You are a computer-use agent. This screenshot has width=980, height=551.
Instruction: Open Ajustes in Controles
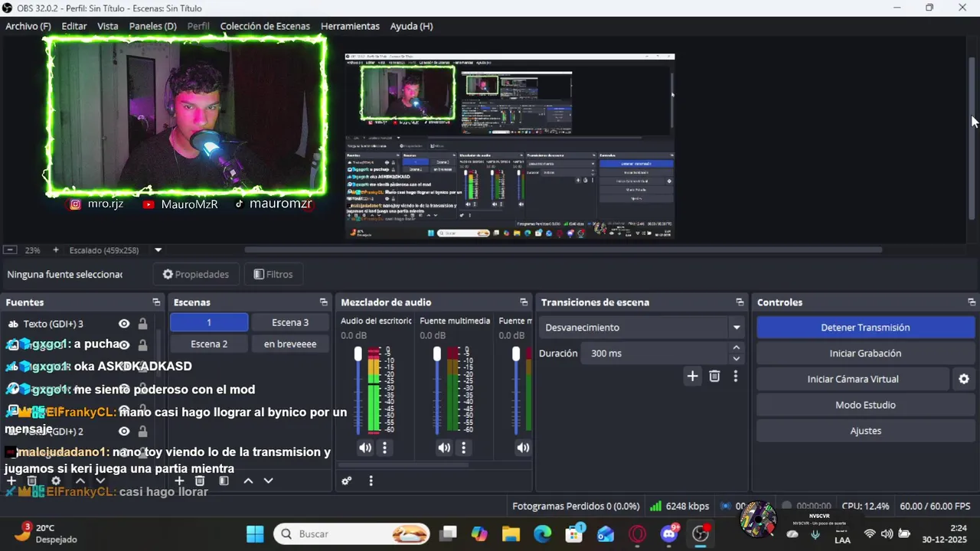pyautogui.click(x=865, y=431)
